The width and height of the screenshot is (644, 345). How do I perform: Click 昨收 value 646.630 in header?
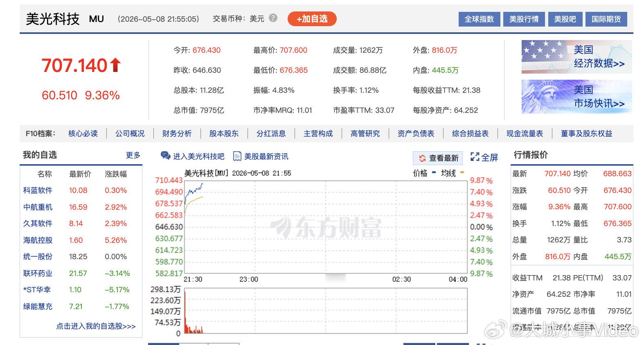pyautogui.click(x=207, y=70)
